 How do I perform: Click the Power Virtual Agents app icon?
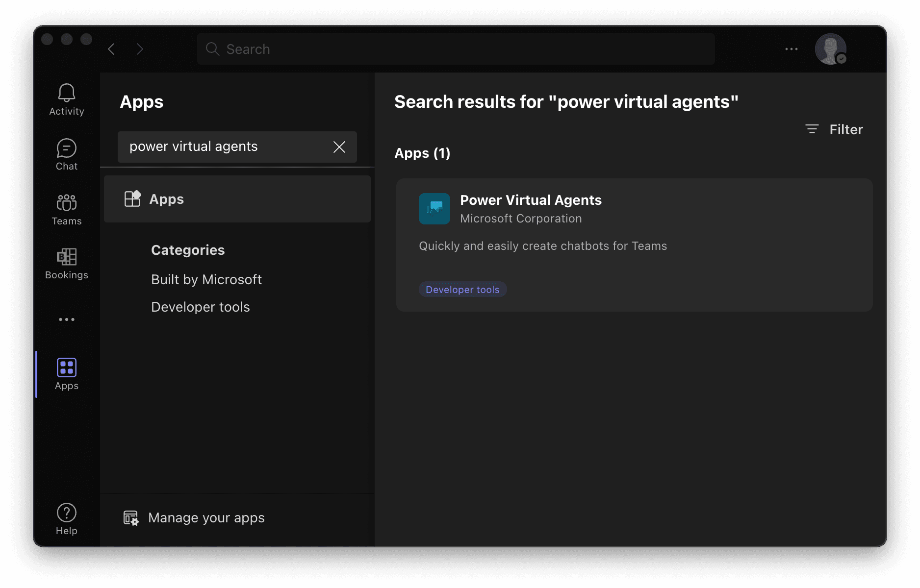pos(434,209)
